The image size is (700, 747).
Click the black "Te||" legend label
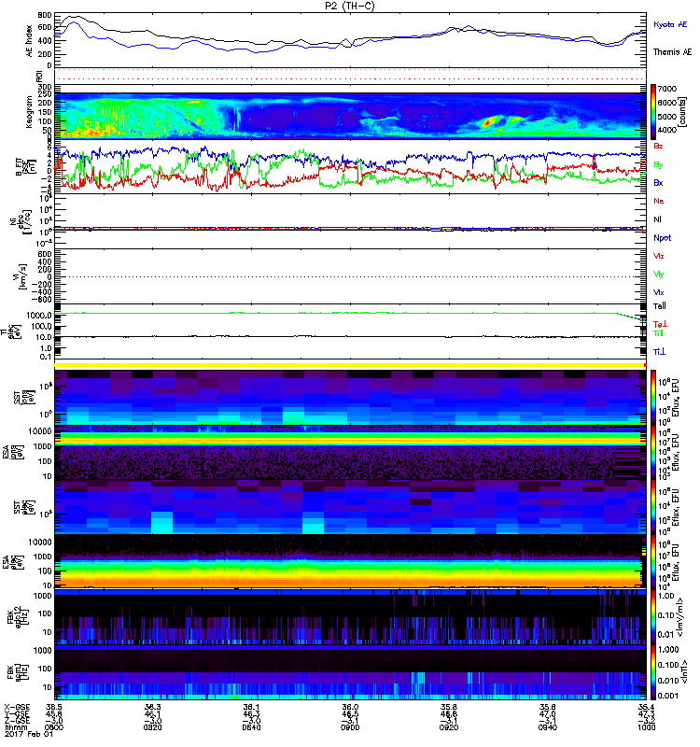coord(660,306)
